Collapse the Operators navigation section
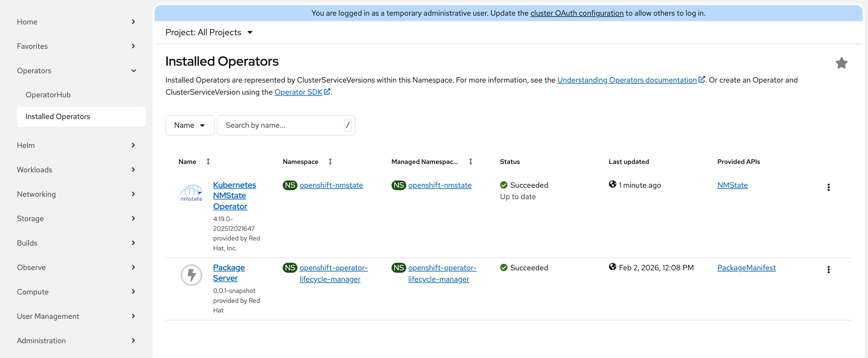Screen dimensions: 868x358 (x=76, y=71)
